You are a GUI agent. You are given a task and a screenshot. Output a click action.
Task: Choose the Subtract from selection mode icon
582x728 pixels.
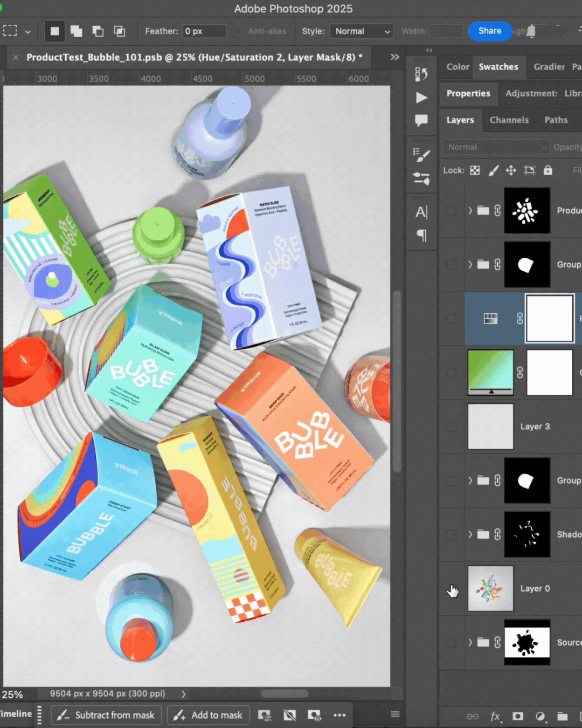tap(98, 31)
